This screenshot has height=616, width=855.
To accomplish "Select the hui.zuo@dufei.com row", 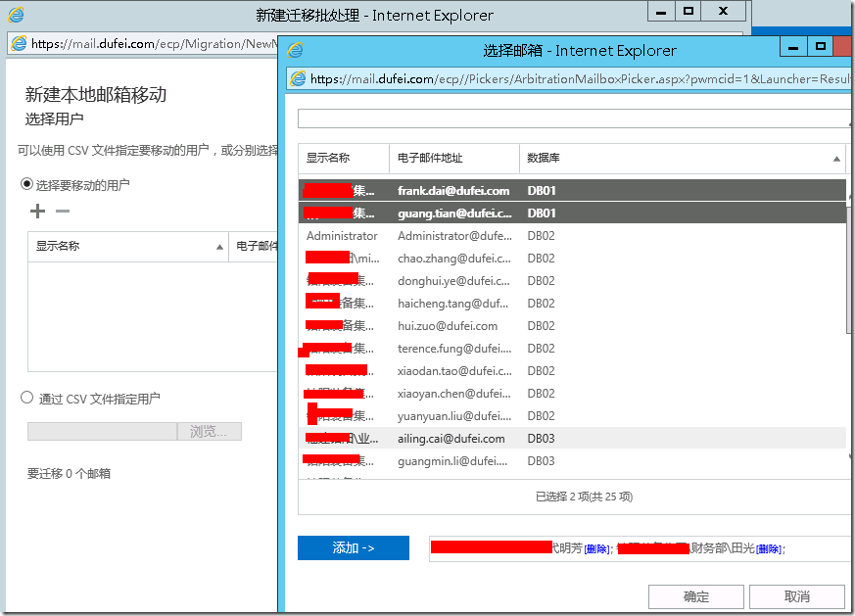I will point(572,326).
